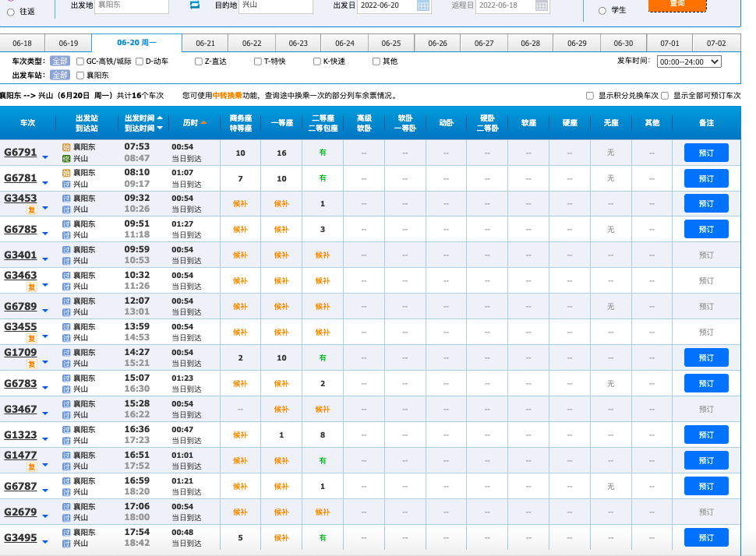The height and width of the screenshot is (556, 756).
Task: Expand stop details arrow for G6791
Action: tap(45, 157)
